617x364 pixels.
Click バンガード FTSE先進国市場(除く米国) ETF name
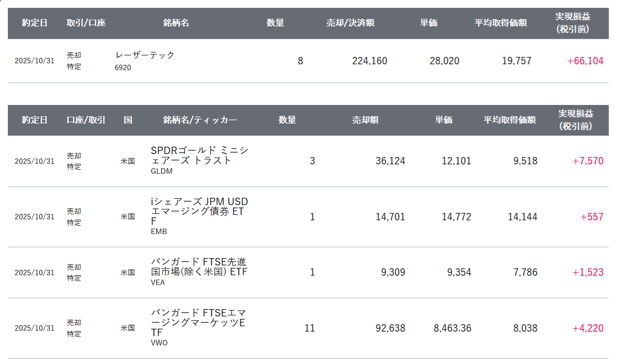click(199, 266)
